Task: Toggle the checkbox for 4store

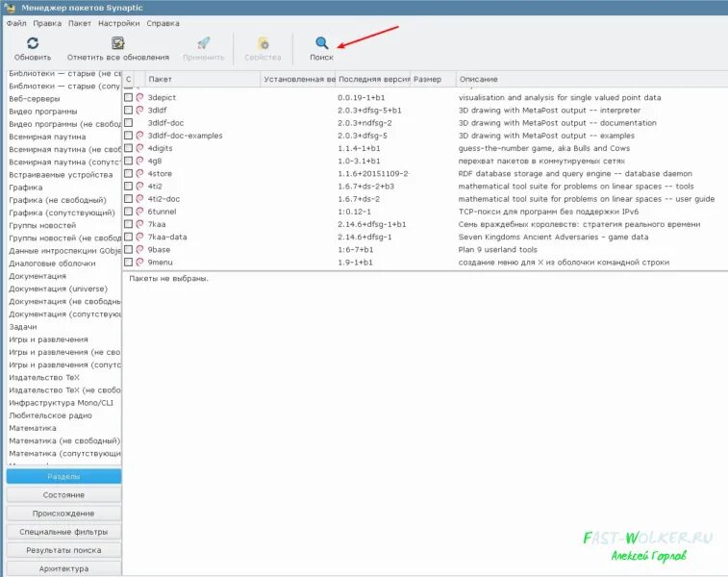Action: coord(129,173)
